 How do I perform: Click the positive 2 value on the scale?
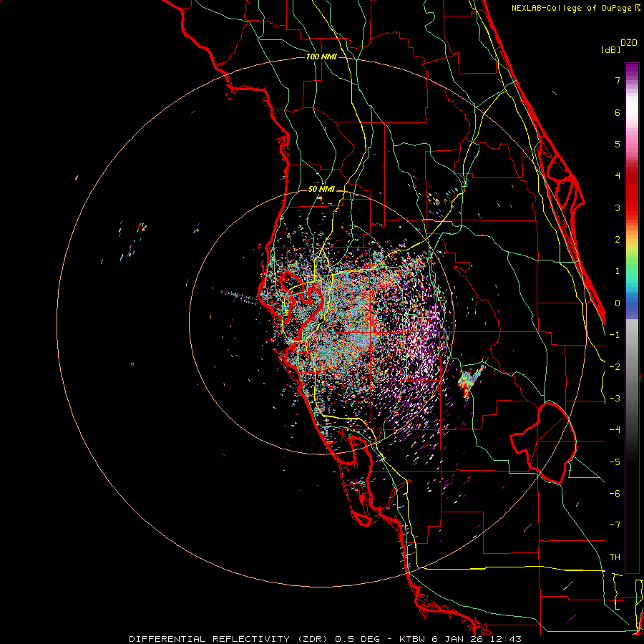pos(618,240)
